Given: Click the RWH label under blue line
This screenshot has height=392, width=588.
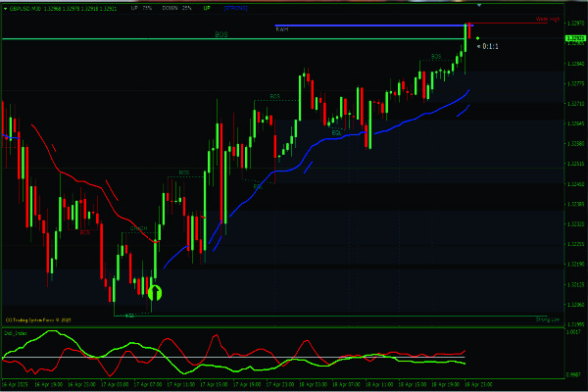Looking at the screenshot, I should tap(283, 30).
